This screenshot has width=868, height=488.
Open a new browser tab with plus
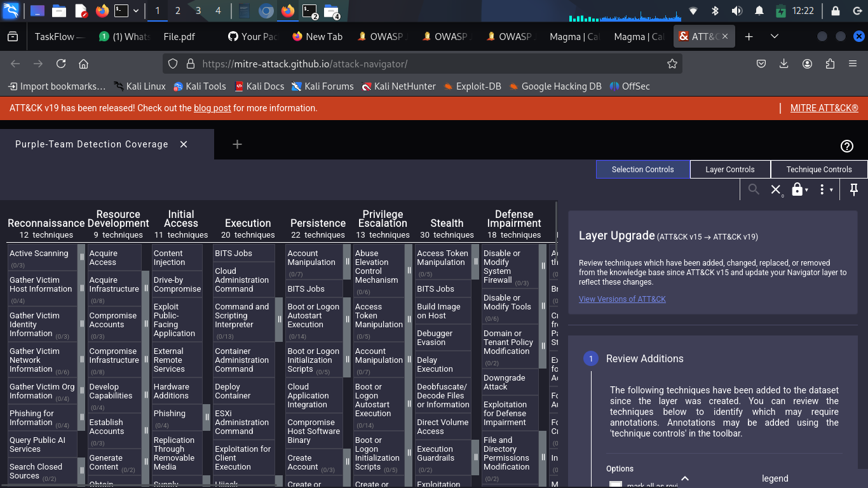pos(749,37)
